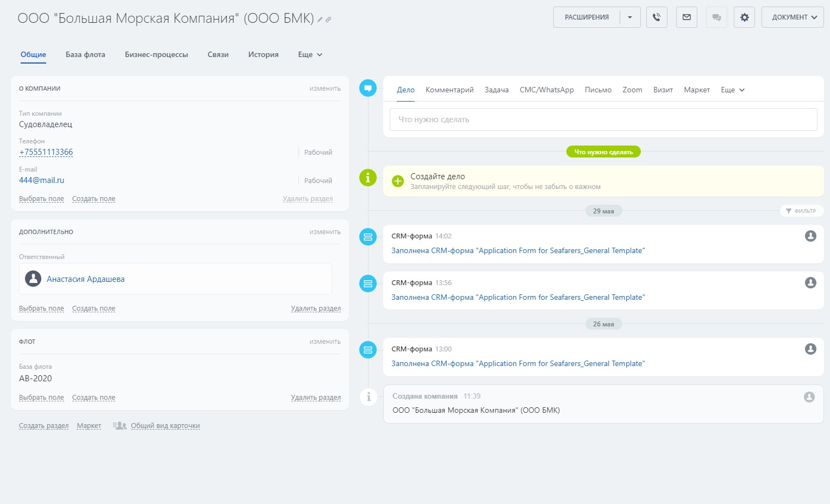Expand the Еще menu in main tabs
830x504 pixels.
pyautogui.click(x=310, y=55)
